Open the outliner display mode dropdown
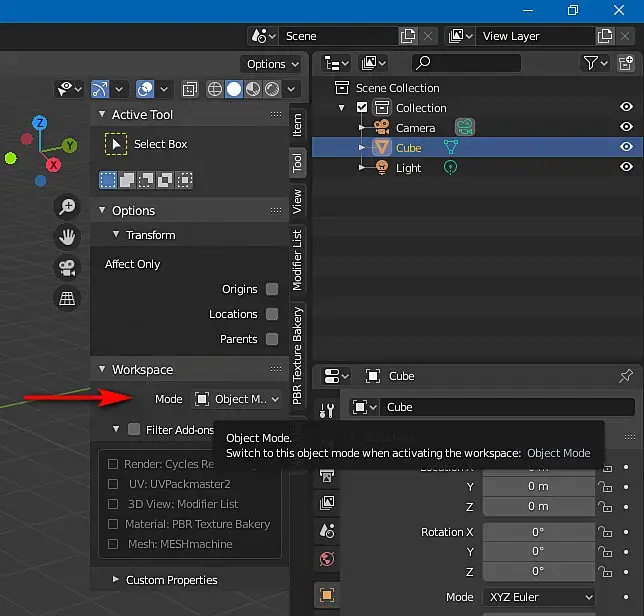644x616 pixels. (x=336, y=63)
